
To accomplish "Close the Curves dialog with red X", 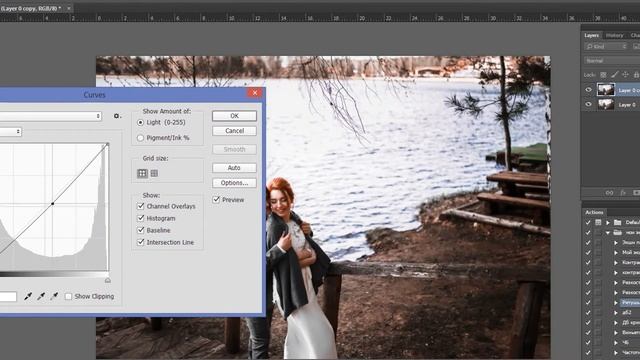I will 255,93.
